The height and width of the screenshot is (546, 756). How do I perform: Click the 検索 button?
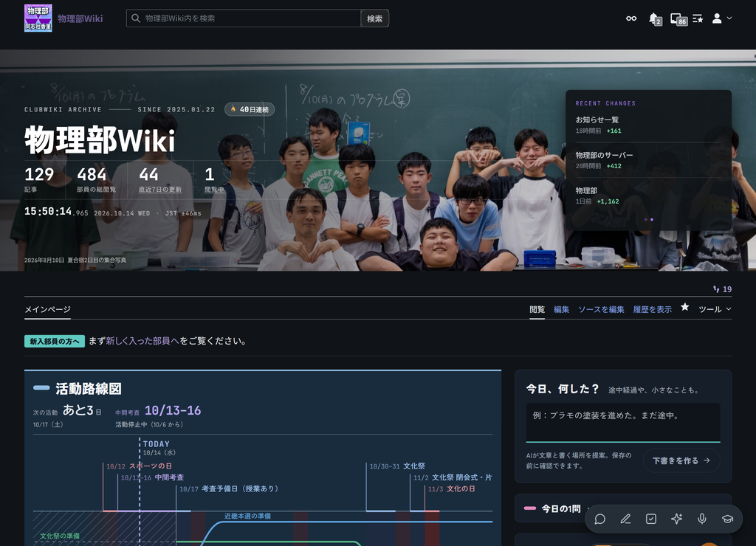click(374, 18)
